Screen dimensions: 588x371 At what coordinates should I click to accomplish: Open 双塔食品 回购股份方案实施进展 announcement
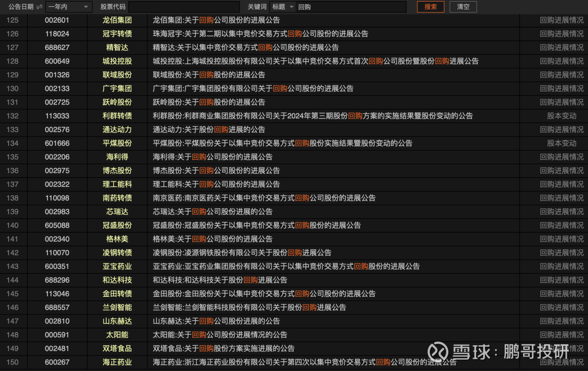[224, 349]
